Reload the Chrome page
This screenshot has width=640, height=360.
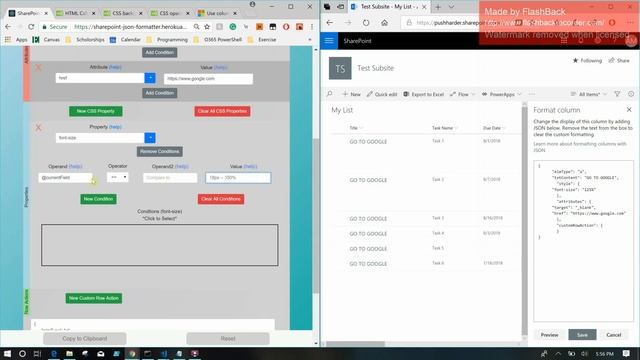tap(31, 27)
